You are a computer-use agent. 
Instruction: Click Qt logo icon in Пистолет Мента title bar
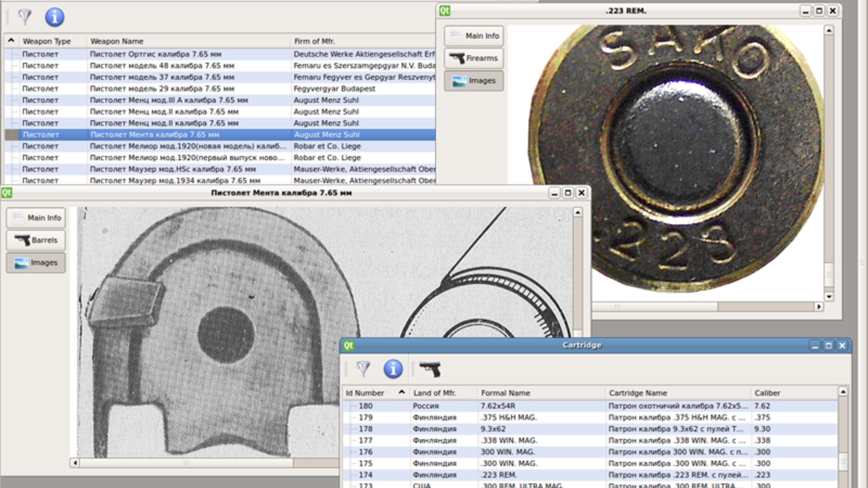coord(7,193)
